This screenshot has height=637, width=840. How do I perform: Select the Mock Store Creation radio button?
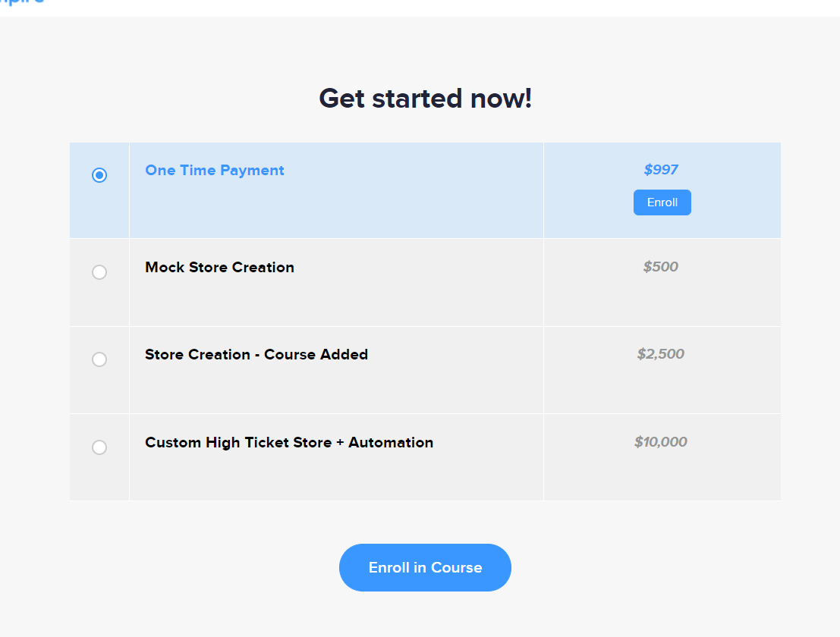[x=99, y=272]
